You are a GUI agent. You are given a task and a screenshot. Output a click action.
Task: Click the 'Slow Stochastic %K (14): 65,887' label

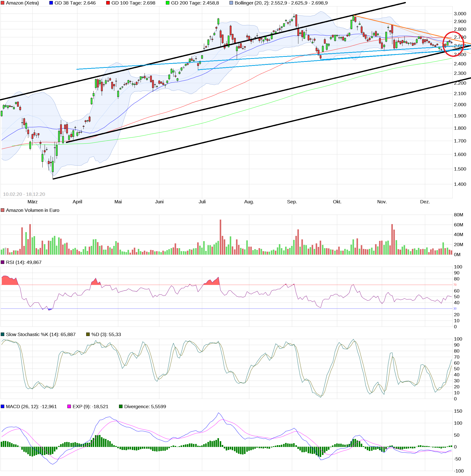[x=41, y=334]
